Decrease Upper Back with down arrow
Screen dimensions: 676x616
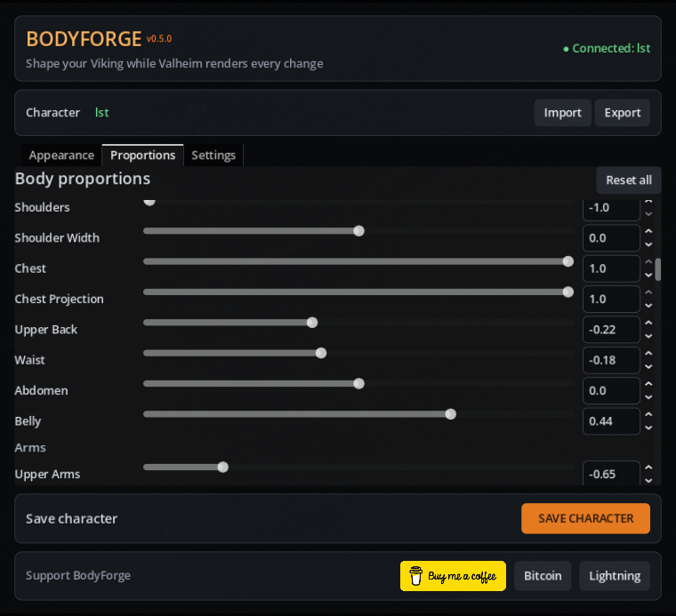pyautogui.click(x=648, y=336)
